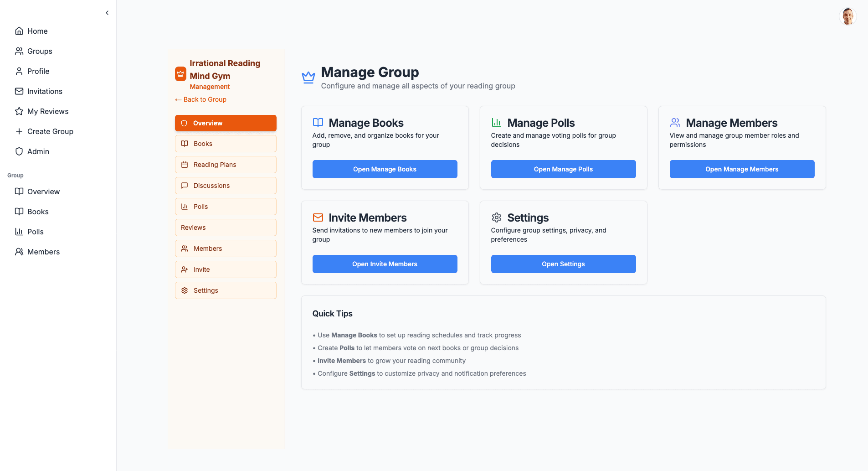Click the orange Invite Members envelope icon
This screenshot has height=471, width=868.
[318, 217]
